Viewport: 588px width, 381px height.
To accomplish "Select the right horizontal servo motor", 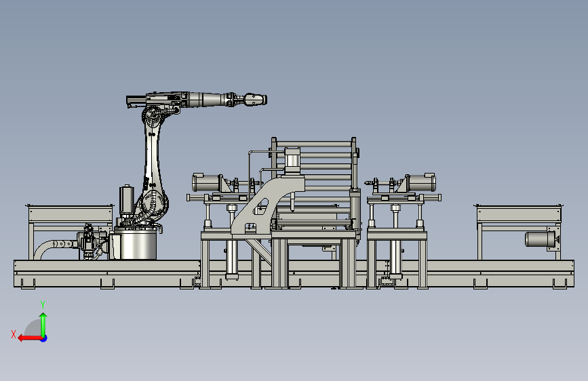I will tap(422, 182).
